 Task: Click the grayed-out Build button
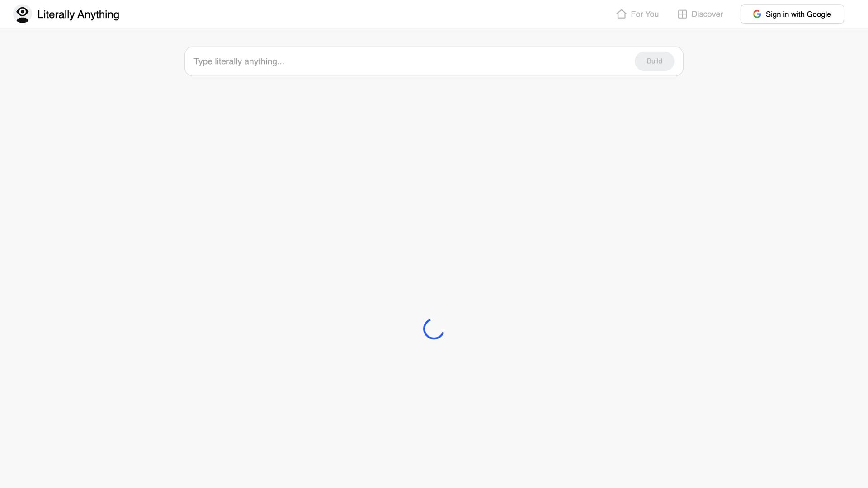(654, 61)
